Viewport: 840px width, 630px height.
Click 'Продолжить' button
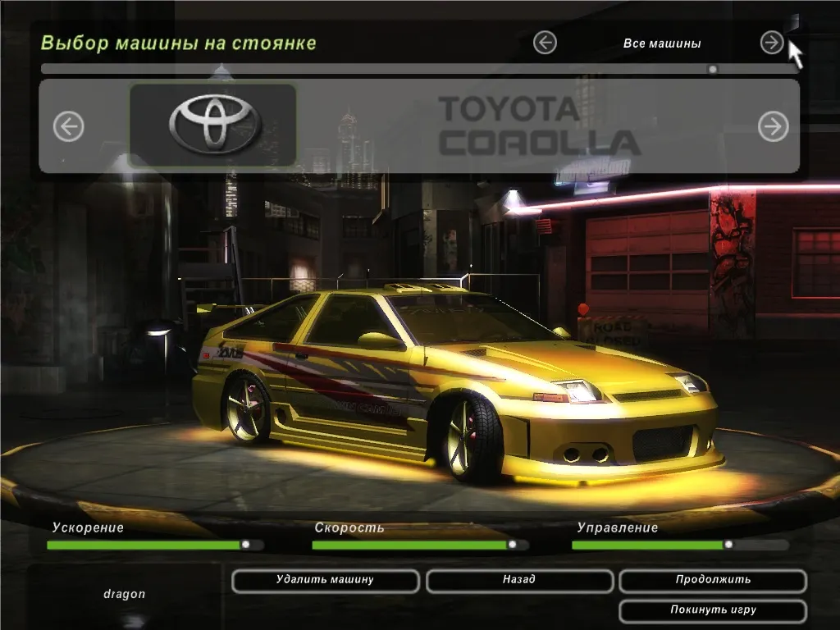tap(713, 580)
